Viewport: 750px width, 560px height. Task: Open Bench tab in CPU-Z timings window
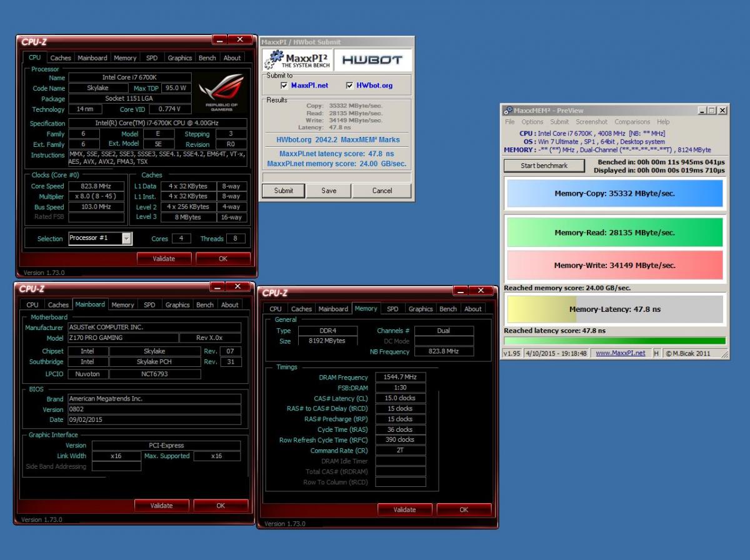447,309
